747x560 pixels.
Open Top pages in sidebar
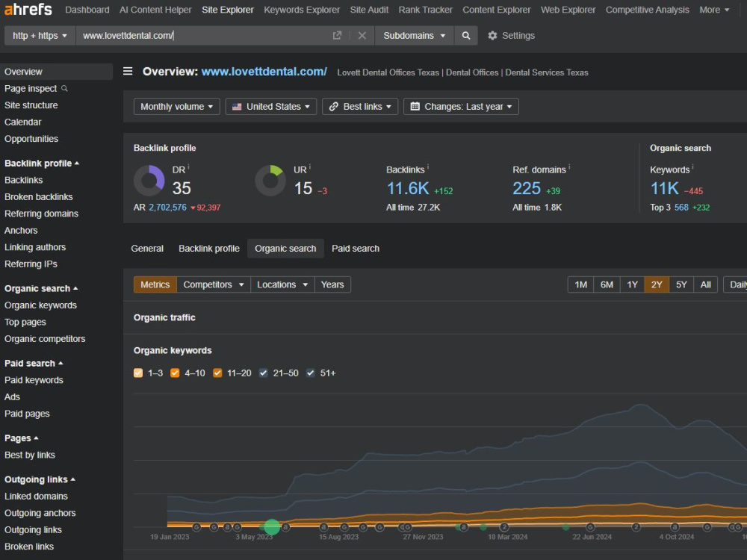click(25, 322)
